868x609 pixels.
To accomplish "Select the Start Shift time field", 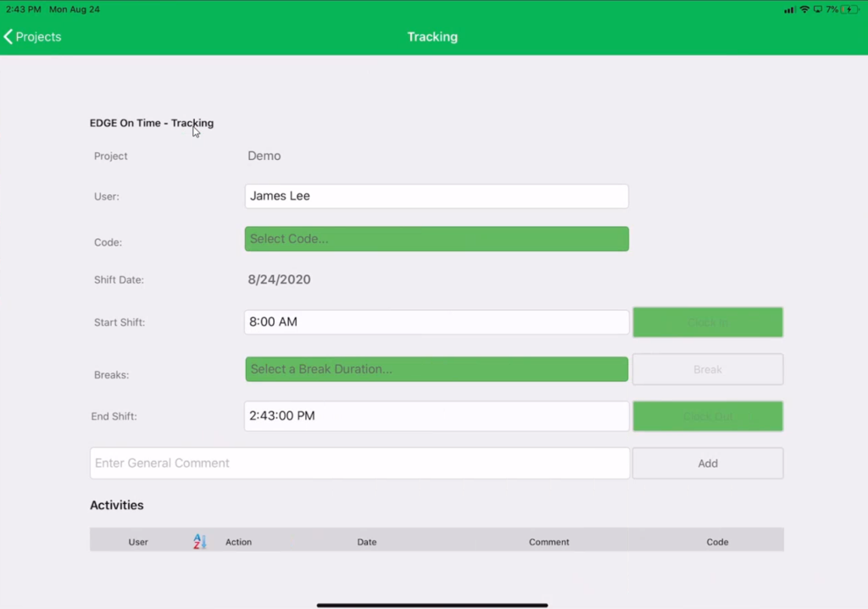I will pyautogui.click(x=436, y=321).
